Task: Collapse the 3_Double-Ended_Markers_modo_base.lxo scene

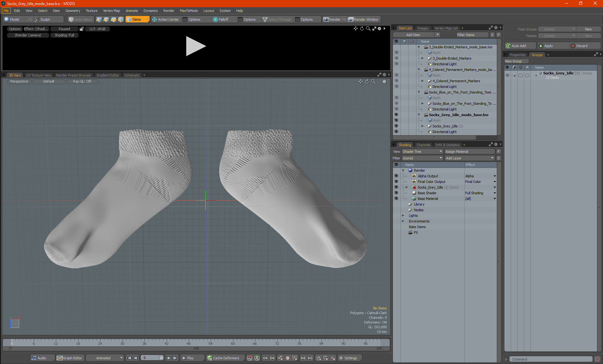Action: click(419, 47)
